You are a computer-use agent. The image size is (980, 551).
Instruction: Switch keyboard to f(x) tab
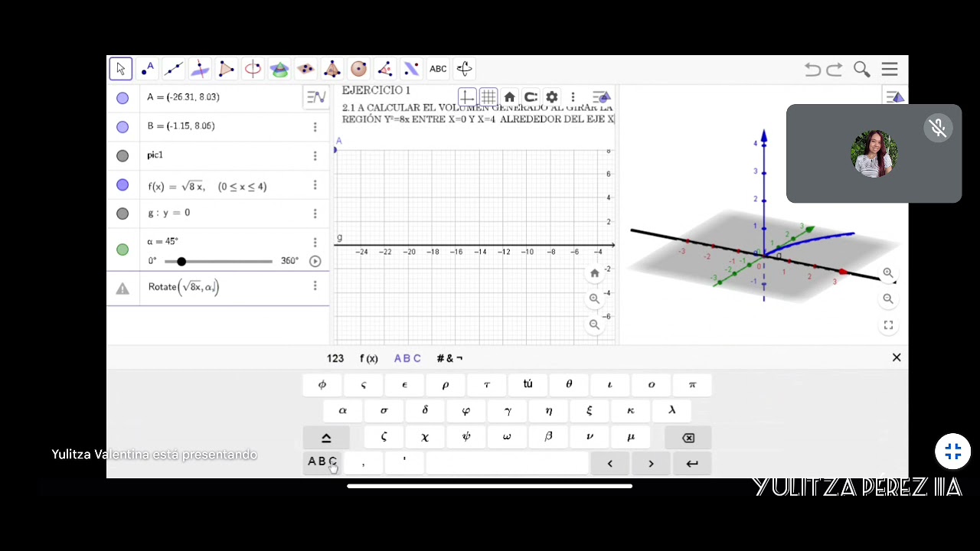[369, 358]
